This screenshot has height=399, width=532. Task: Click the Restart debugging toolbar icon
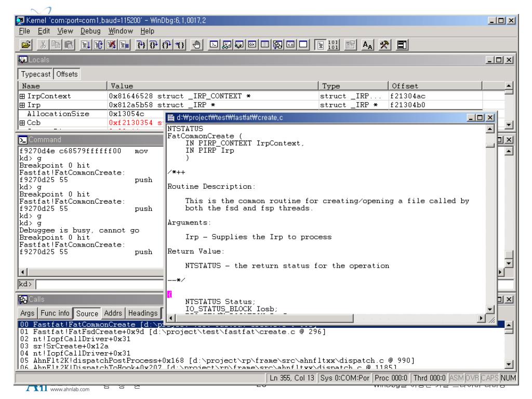(98, 45)
